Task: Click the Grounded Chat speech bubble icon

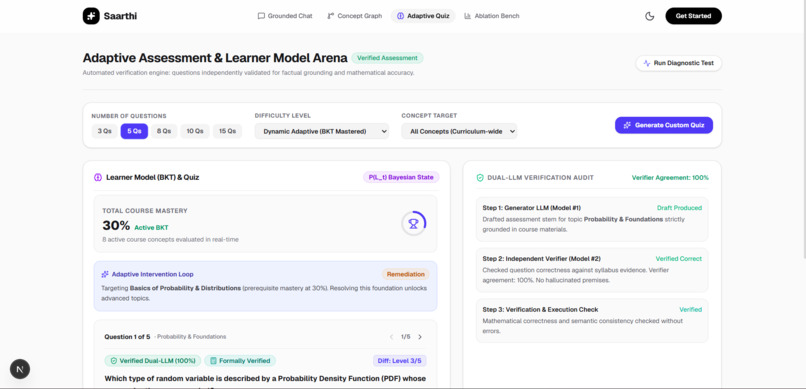Action: click(261, 16)
